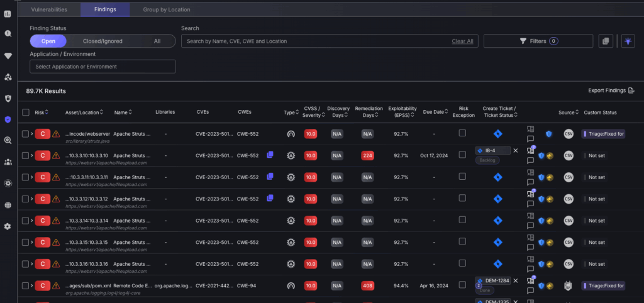Sort findings by Risk column
Screen dimensions: 644x303
[x=42, y=112]
